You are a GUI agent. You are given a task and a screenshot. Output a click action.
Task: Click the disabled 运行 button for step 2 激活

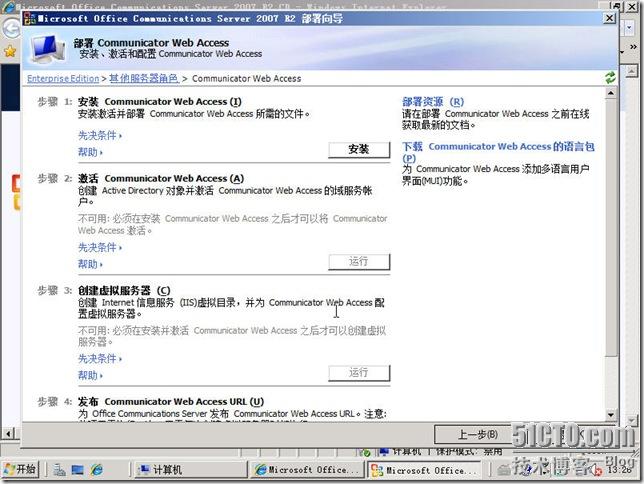[359, 262]
